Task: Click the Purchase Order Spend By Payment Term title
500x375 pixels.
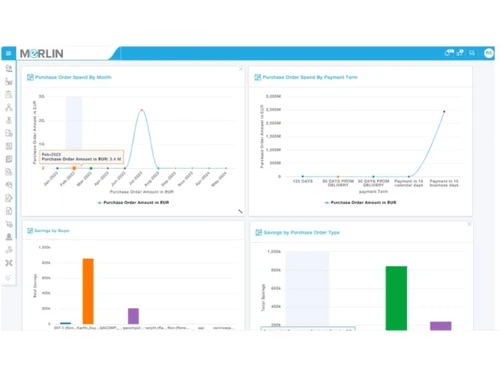Action: point(310,77)
